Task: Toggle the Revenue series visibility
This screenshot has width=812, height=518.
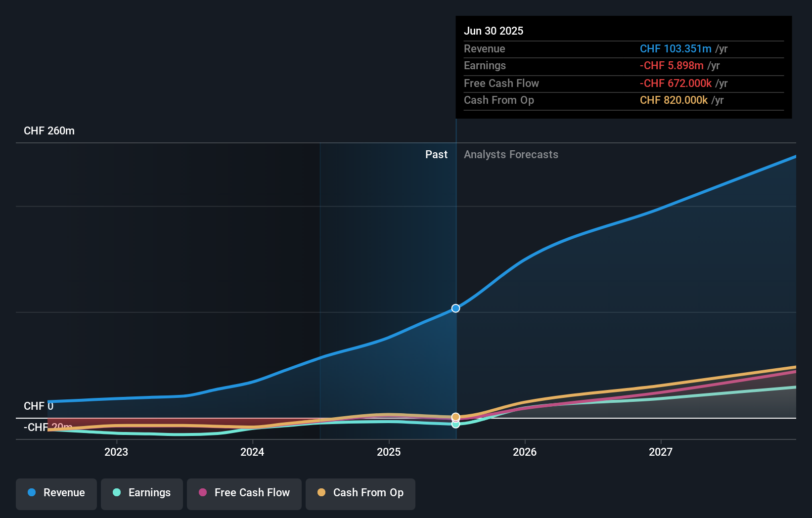Action: tap(56, 493)
